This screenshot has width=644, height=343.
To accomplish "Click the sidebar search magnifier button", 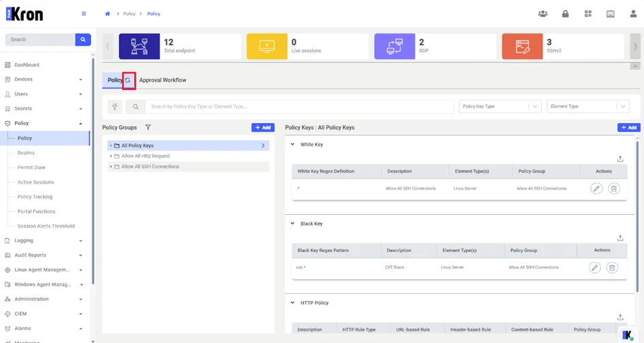I will click(83, 40).
